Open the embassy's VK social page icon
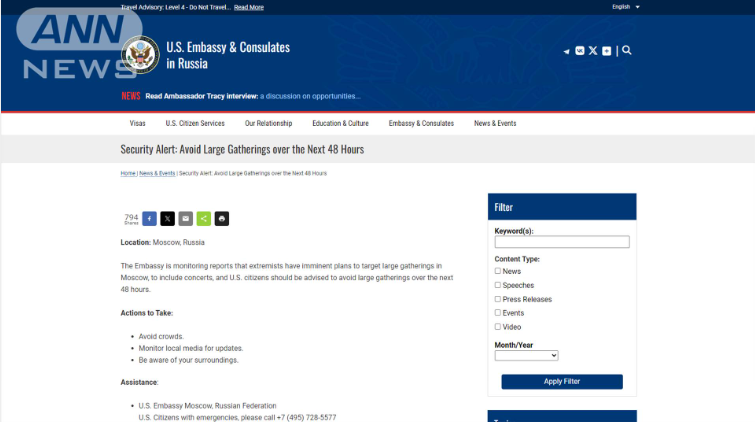The height and width of the screenshot is (422, 755). tap(580, 51)
